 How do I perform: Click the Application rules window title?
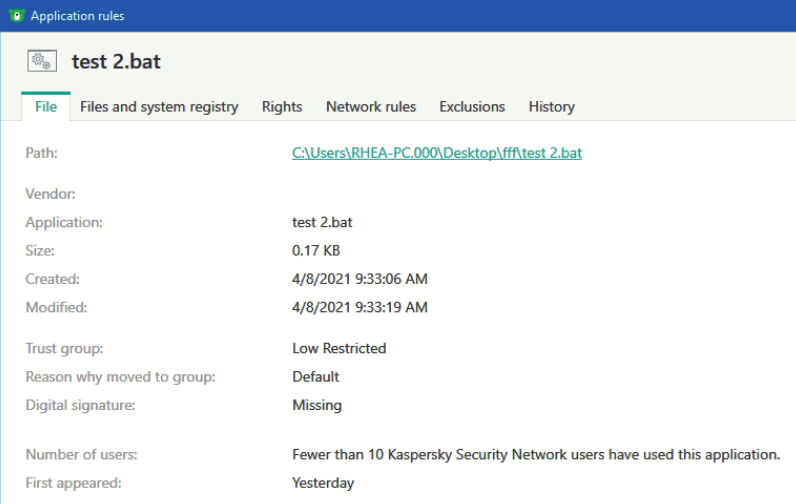tap(78, 16)
